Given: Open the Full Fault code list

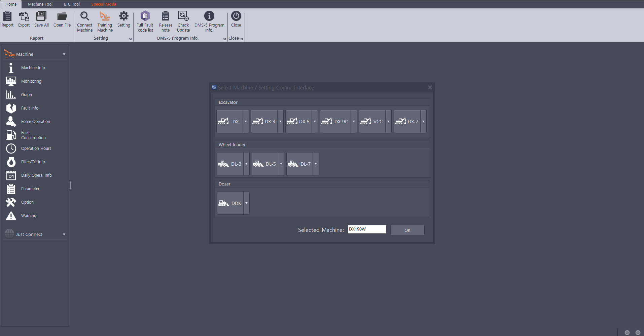Looking at the screenshot, I should pyautogui.click(x=145, y=22).
